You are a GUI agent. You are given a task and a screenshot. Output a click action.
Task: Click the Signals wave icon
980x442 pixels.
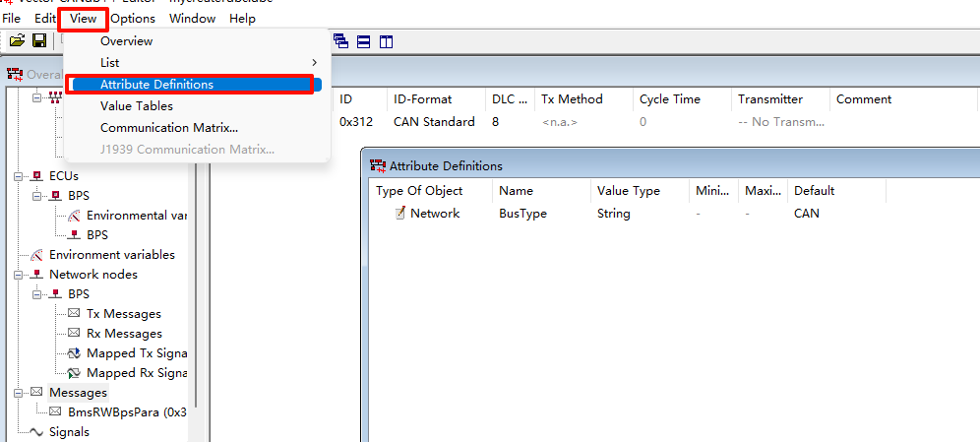click(36, 432)
